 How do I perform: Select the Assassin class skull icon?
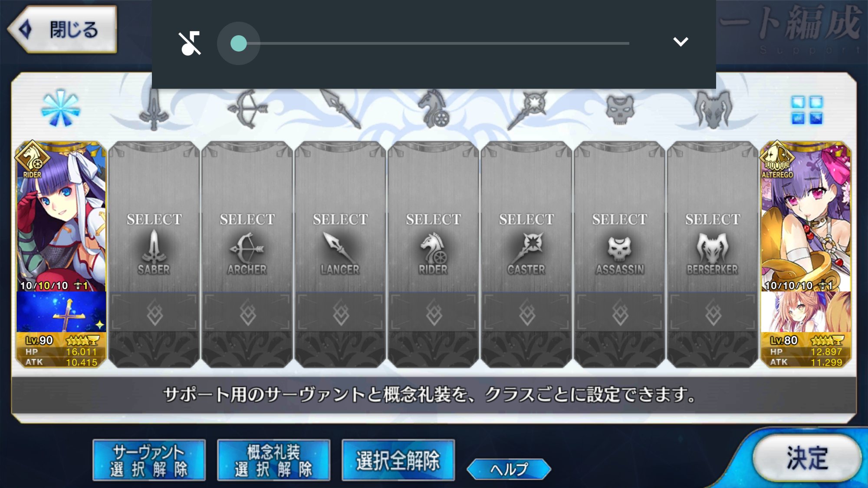620,110
